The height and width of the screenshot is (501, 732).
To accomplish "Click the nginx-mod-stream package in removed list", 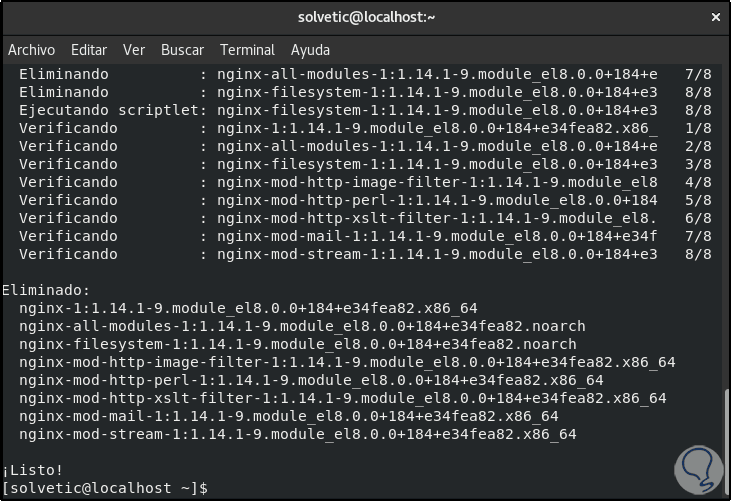I will click(x=297, y=434).
